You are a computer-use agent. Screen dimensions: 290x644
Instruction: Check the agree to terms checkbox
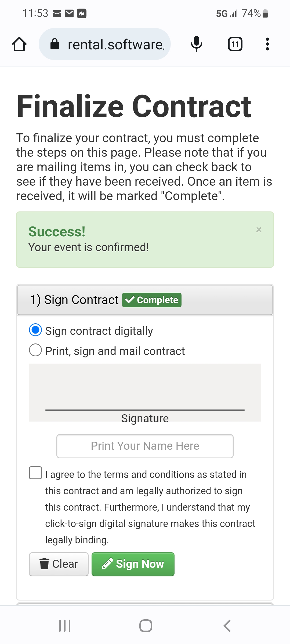pyautogui.click(x=35, y=473)
